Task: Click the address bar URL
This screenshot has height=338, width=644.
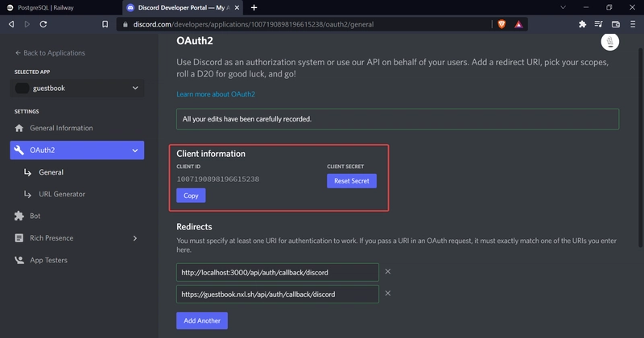Action: (254, 24)
